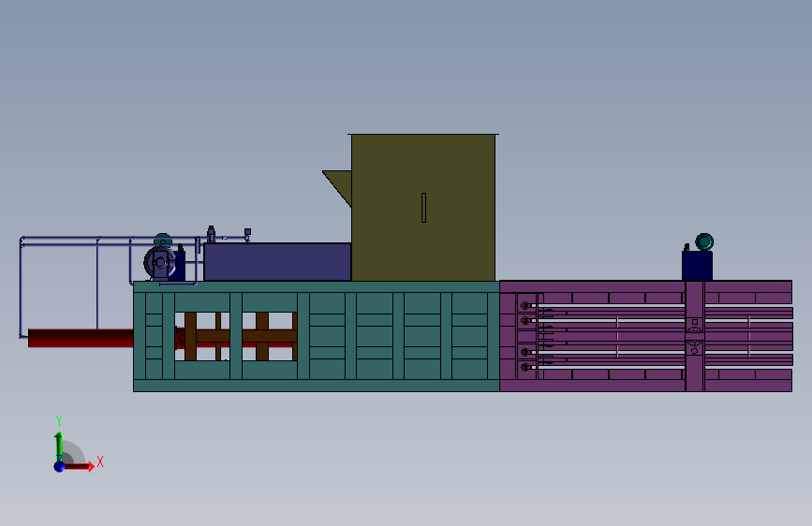Select the vertical purple clamp column

coord(695,336)
